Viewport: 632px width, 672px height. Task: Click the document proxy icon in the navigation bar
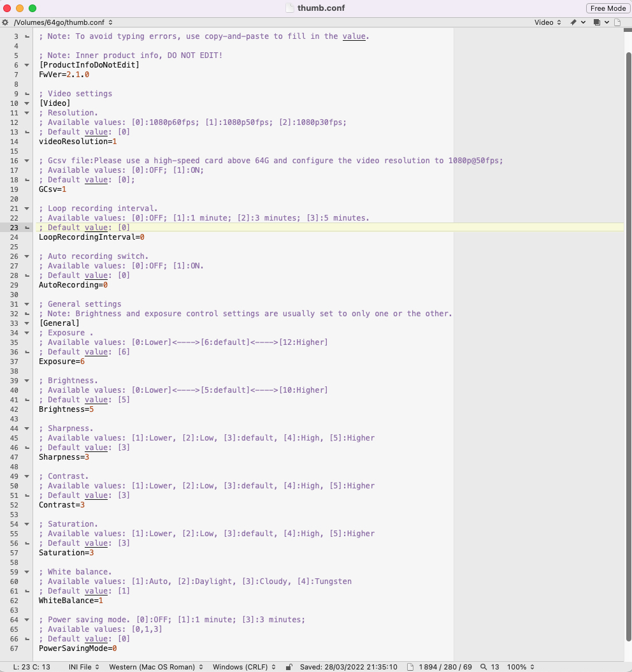point(617,22)
